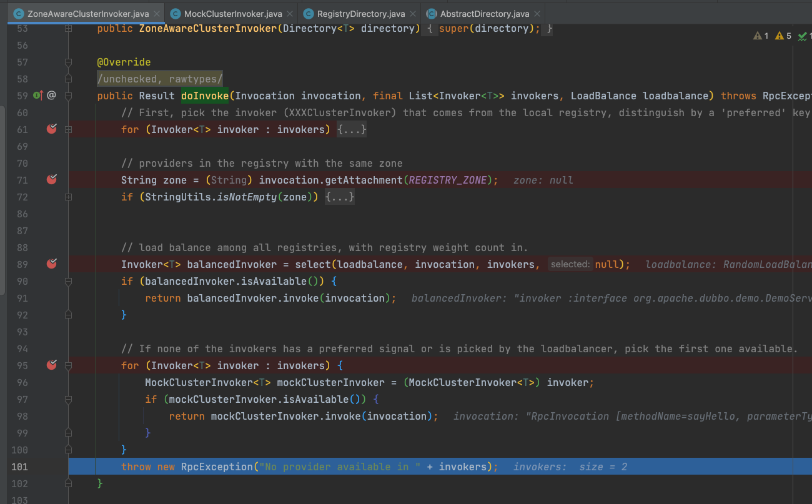Click the fold end marker on line 102

click(69, 484)
